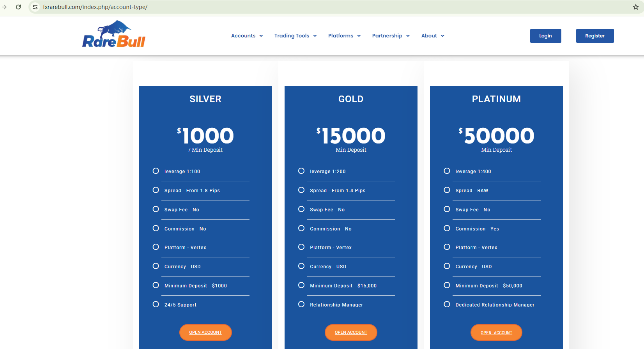Screen dimensions: 644x349
Task: Click "Commission - No" in Silver card
Action: coord(185,229)
